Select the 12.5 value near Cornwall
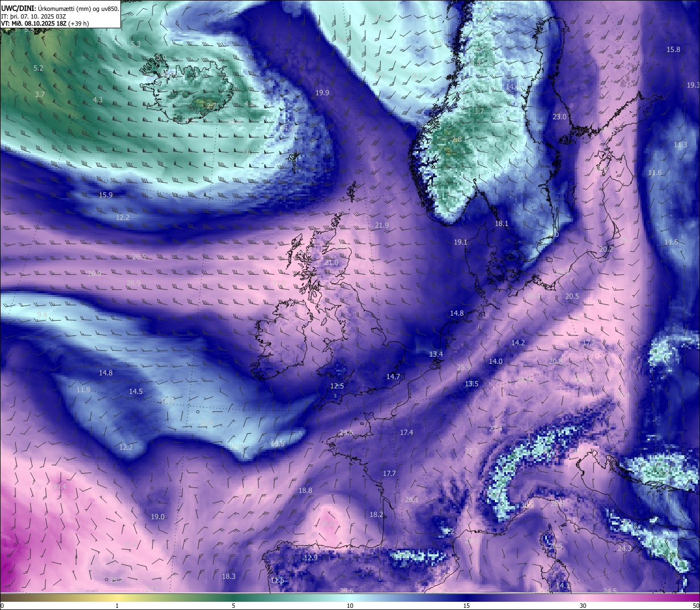700x610 pixels. tap(337, 386)
